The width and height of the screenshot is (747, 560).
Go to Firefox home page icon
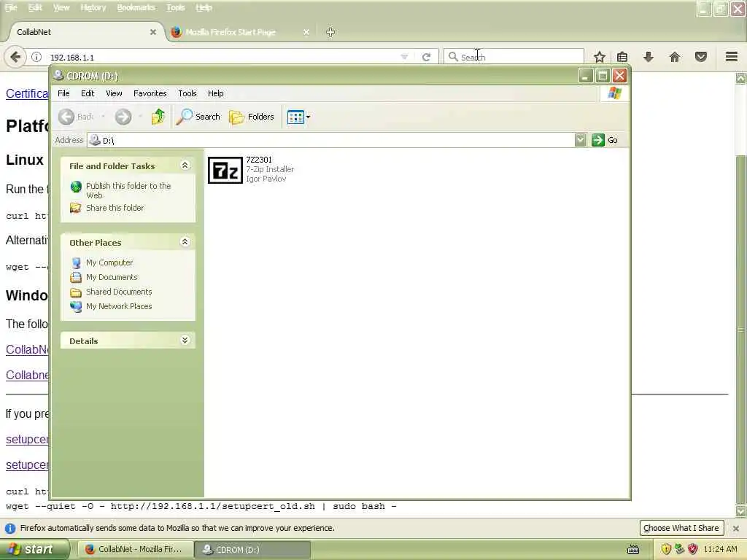coord(675,57)
